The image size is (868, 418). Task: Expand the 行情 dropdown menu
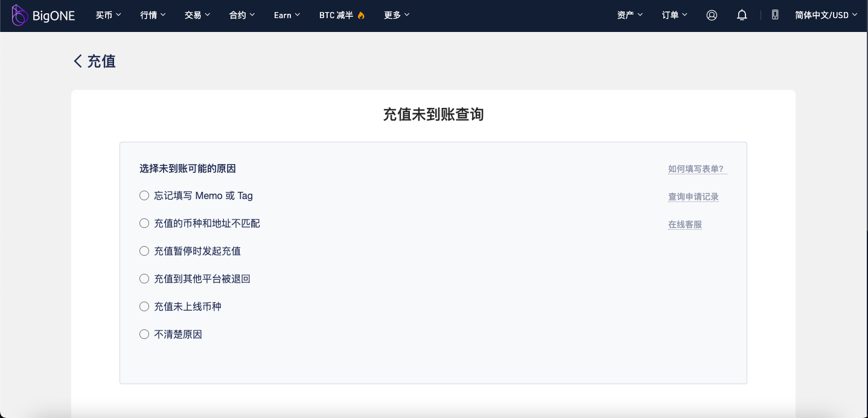coord(153,15)
